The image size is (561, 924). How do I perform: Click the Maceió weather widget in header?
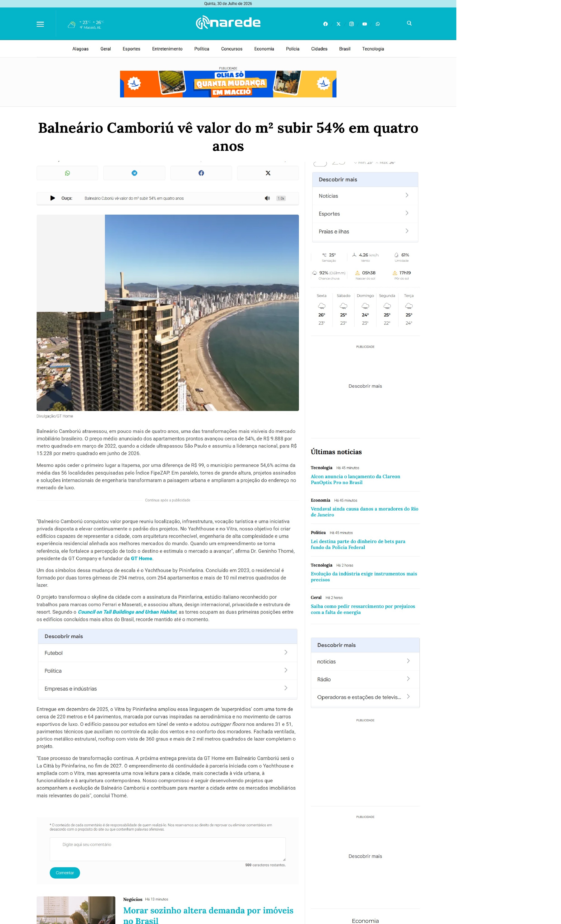point(86,25)
